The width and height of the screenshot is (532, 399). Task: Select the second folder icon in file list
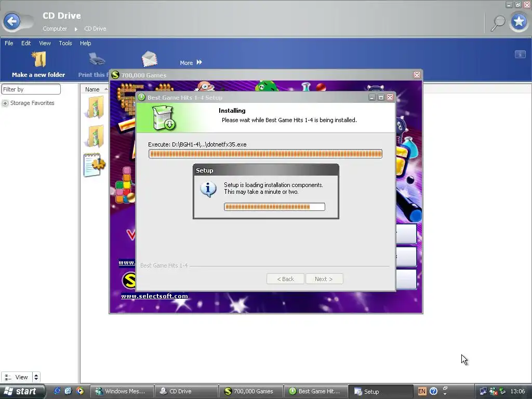click(95, 136)
